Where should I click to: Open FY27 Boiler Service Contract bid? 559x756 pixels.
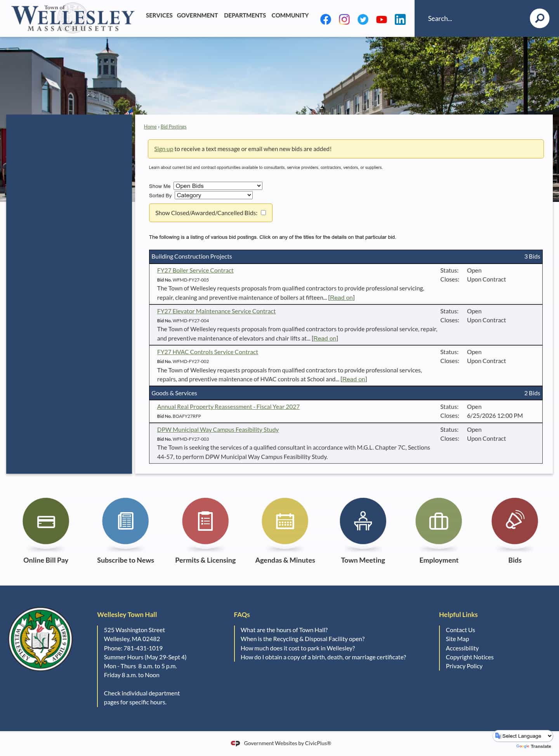195,270
